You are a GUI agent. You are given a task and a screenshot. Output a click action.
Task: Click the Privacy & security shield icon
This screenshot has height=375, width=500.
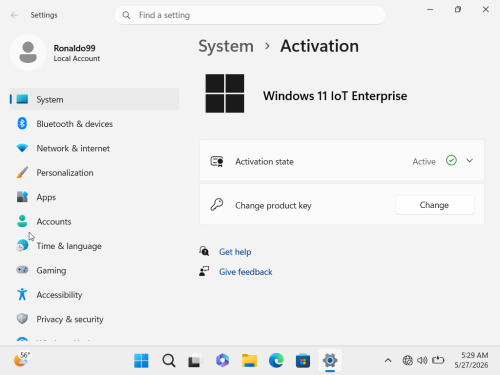[22, 319]
